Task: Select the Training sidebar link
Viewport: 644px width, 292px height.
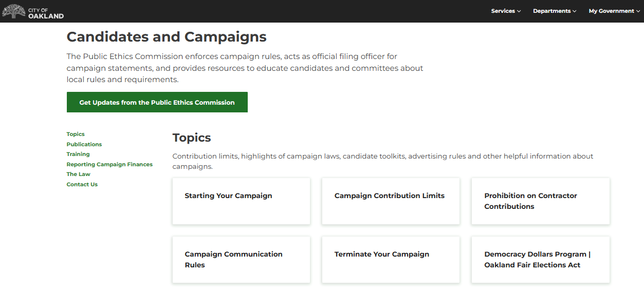Action: point(78,154)
